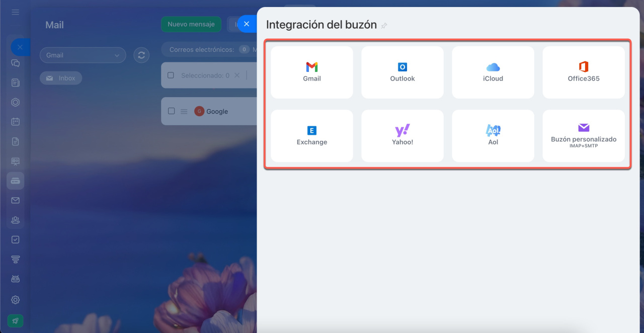This screenshot has width=644, height=333.
Task: Choose the Gmail mailbox card
Action: click(312, 72)
